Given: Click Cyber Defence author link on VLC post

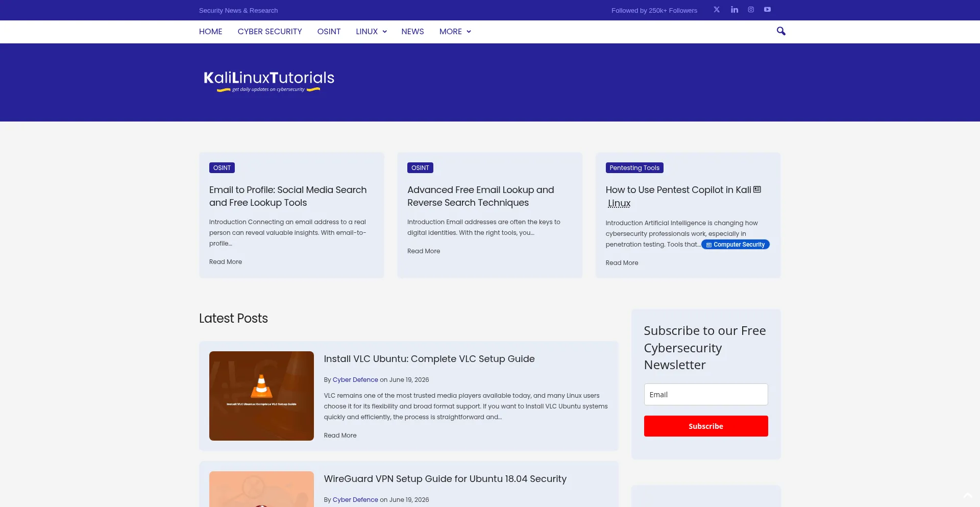Looking at the screenshot, I should click(x=355, y=380).
